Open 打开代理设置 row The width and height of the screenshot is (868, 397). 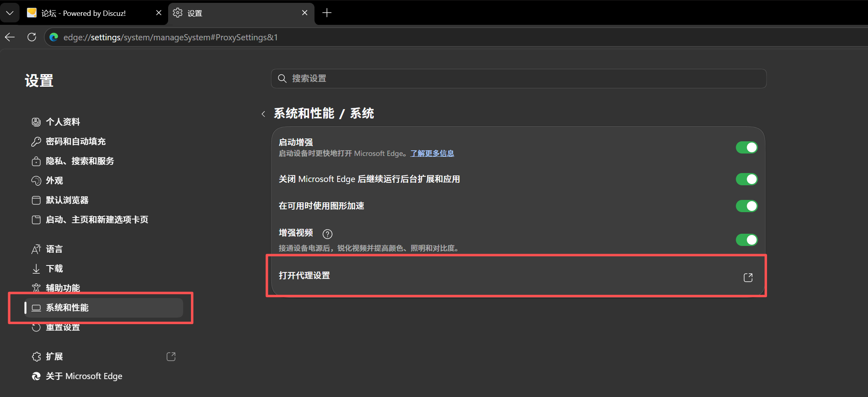518,276
